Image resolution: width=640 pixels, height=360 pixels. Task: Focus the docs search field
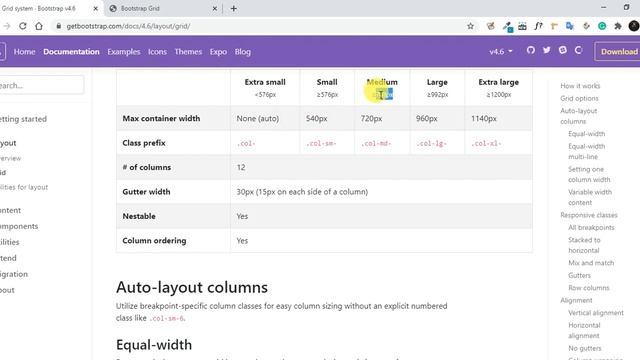coord(41,85)
